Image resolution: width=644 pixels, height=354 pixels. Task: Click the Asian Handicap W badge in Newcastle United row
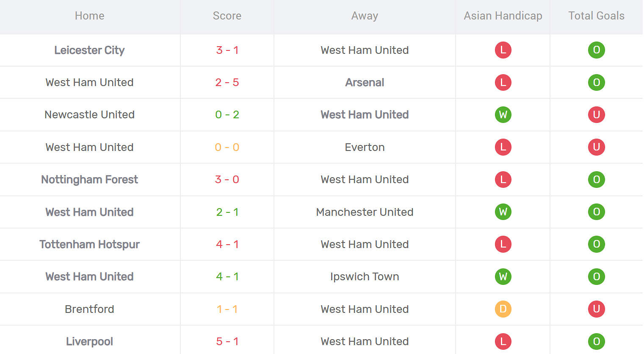[x=503, y=114]
